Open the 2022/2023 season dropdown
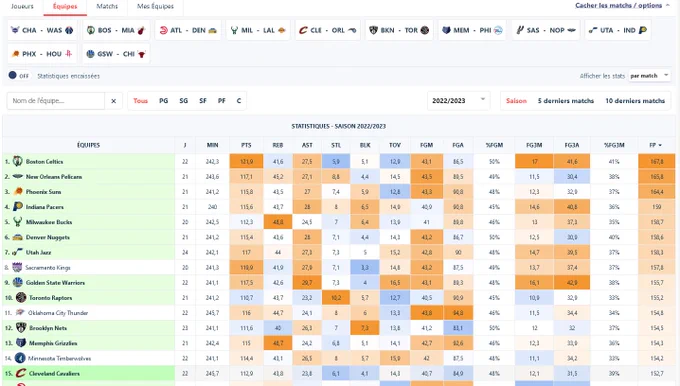680x386 pixels. click(458, 101)
